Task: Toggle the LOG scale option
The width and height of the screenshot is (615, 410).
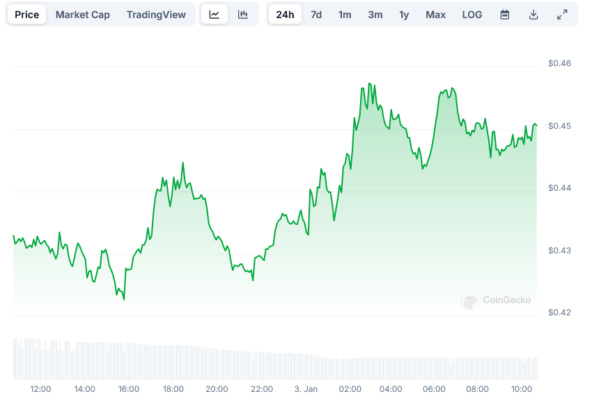Action: point(471,15)
